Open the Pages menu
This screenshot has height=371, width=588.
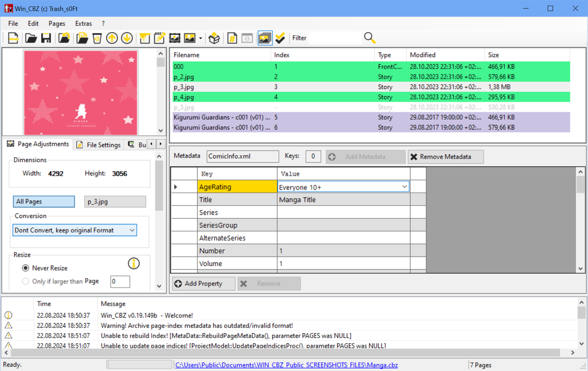point(57,23)
